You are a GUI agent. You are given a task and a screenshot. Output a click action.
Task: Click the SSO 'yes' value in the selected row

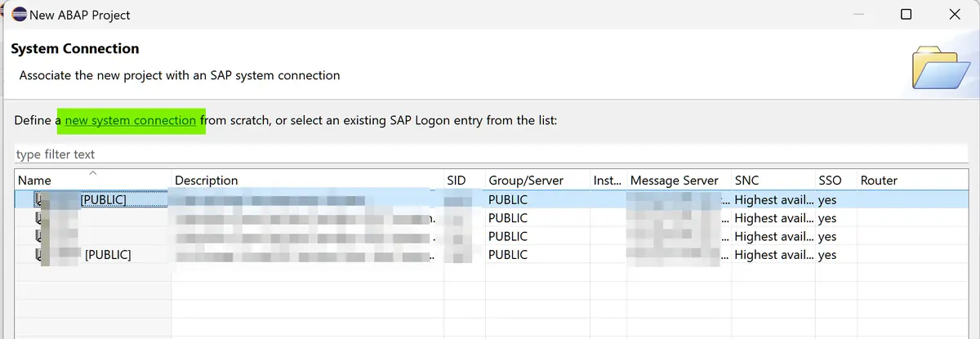point(827,199)
